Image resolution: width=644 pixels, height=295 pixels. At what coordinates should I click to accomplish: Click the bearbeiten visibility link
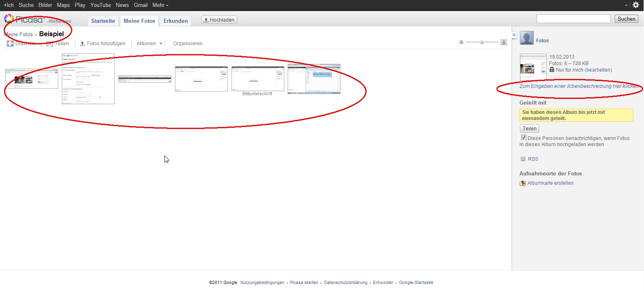point(598,70)
